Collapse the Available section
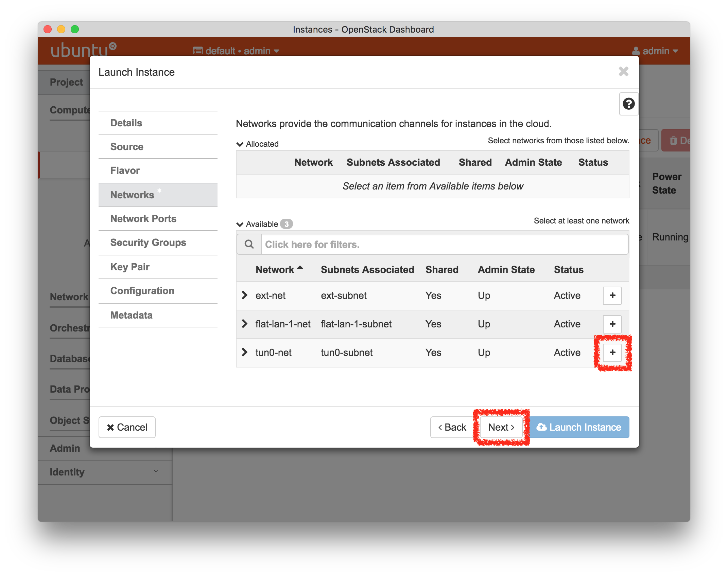Screen dimensions: 728x576 pyautogui.click(x=240, y=224)
